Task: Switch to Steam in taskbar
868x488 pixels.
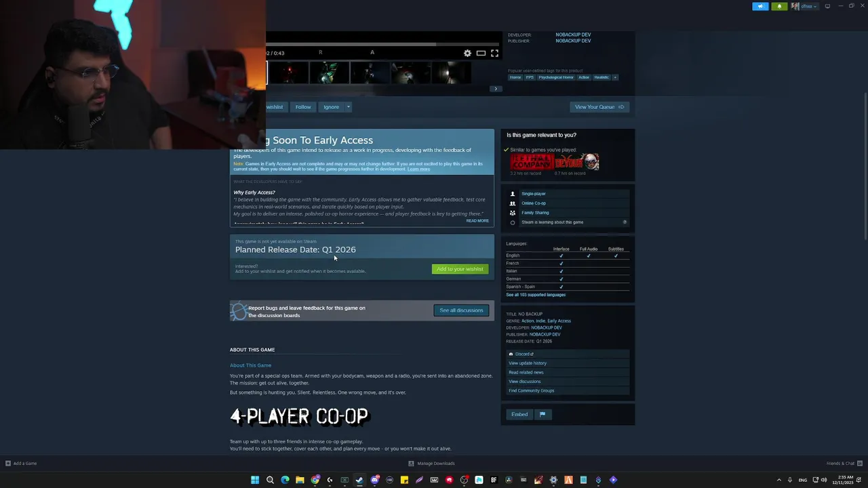Action: coord(359,480)
